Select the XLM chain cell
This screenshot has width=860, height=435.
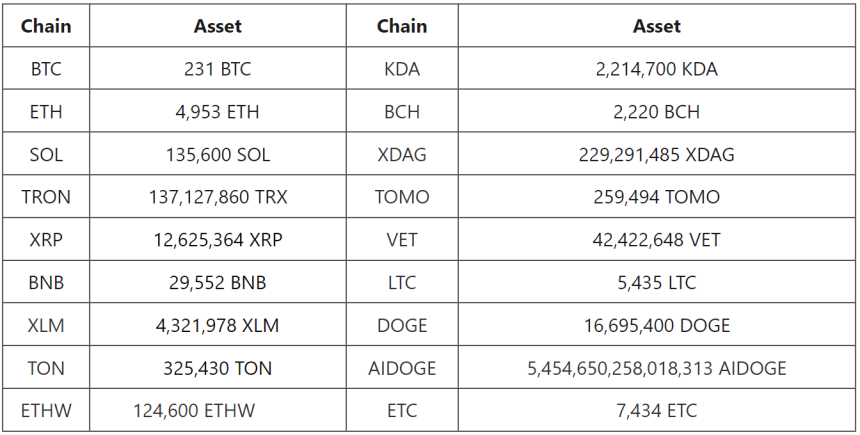pos(46,325)
